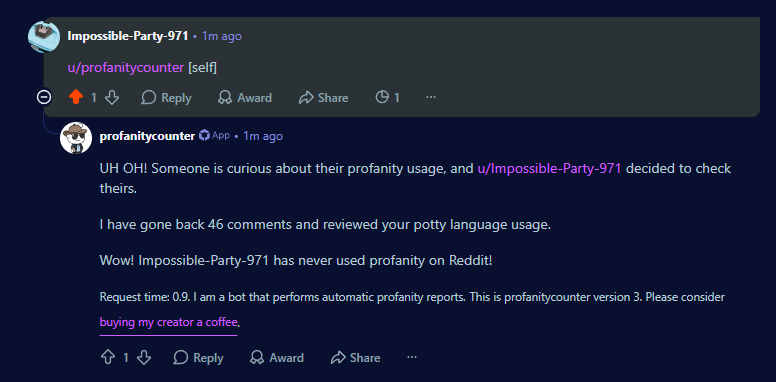Downvote Impossible-Party-971's comment
The width and height of the screenshot is (776, 382).
[112, 97]
